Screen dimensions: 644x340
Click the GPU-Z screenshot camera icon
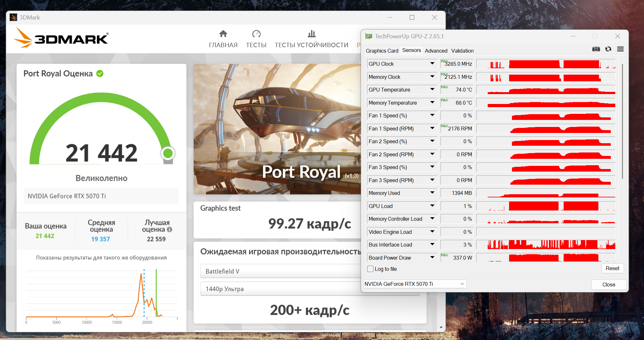[x=596, y=49]
